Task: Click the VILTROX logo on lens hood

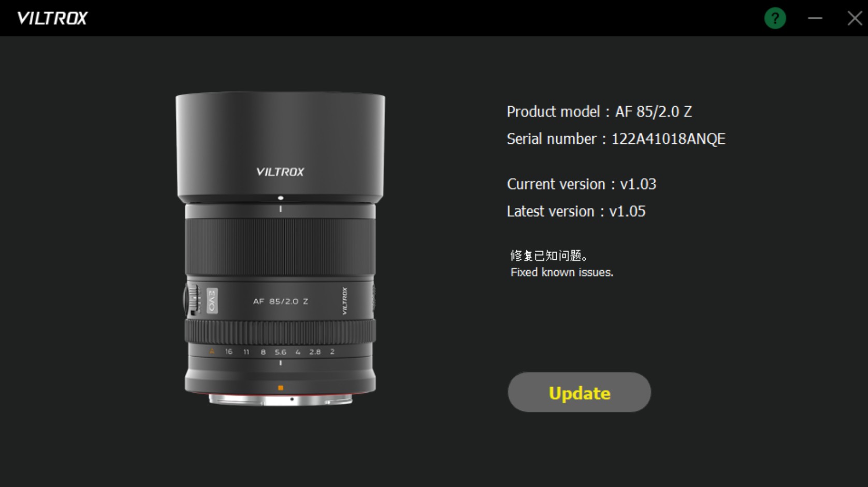Action: tap(280, 172)
